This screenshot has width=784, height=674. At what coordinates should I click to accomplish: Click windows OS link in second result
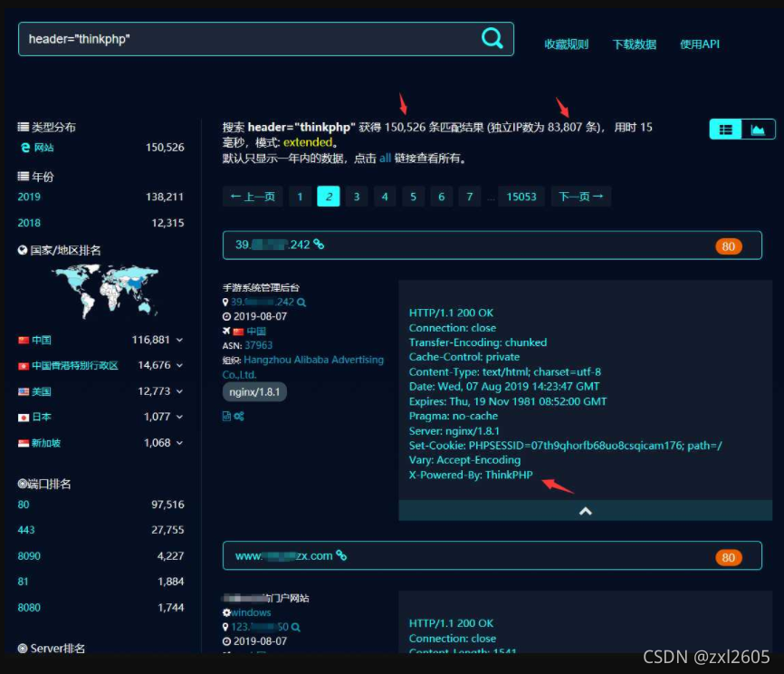pyautogui.click(x=251, y=612)
